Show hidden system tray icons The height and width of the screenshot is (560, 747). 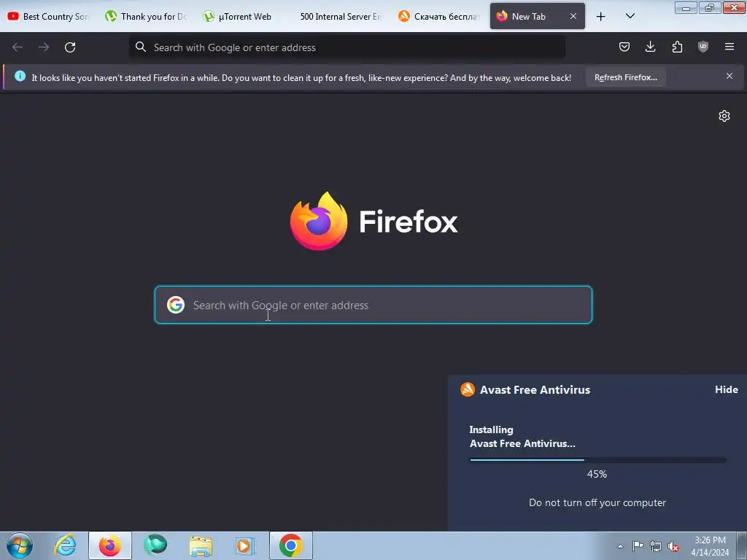click(620, 546)
